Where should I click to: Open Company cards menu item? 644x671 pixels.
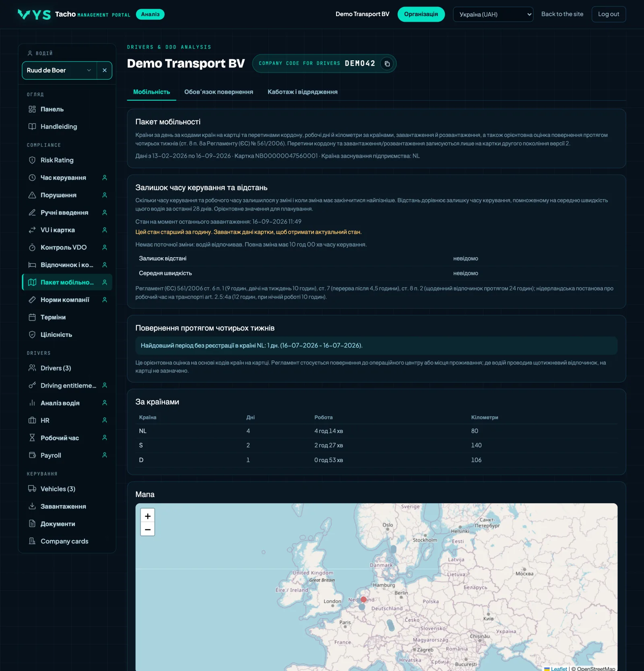67,541
